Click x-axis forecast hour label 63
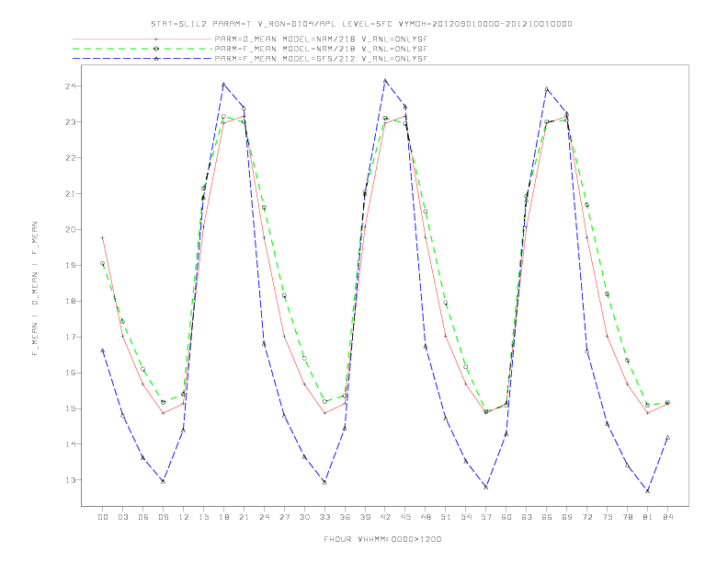 [x=527, y=517]
